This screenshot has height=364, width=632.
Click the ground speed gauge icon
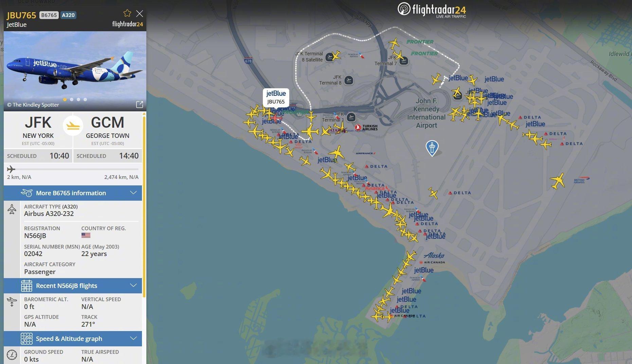tap(12, 355)
